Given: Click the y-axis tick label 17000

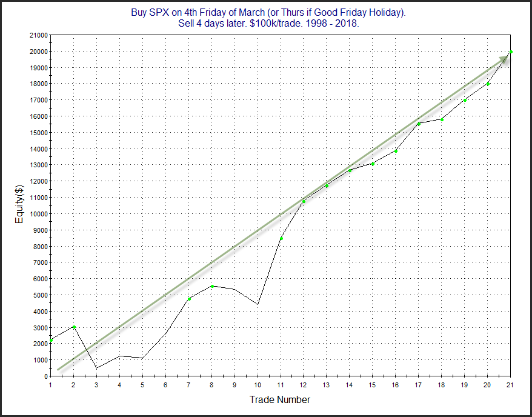Looking at the screenshot, I should (39, 100).
